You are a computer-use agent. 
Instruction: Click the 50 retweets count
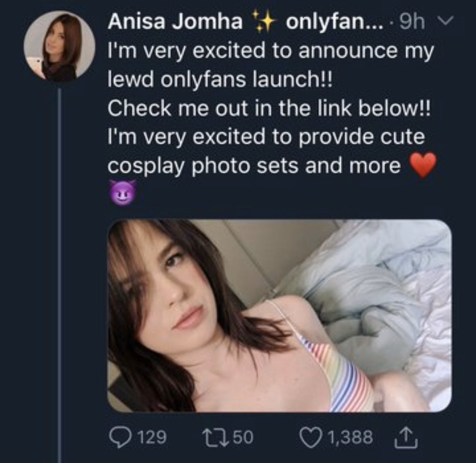coord(243,437)
